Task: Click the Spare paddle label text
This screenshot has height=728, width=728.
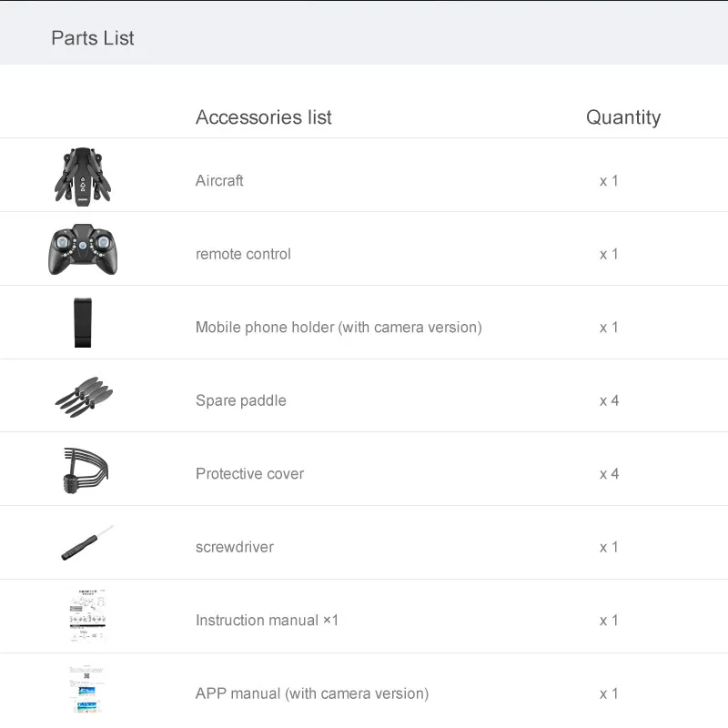Action: (x=241, y=400)
